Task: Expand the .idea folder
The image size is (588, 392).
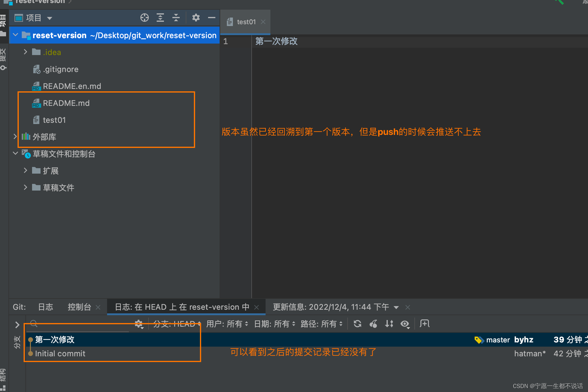Action: 26,52
